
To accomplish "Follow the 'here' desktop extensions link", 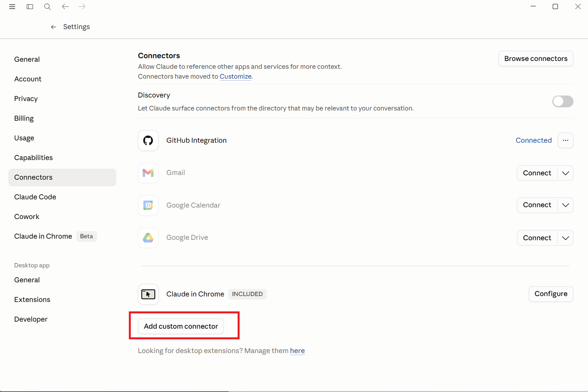I will pyautogui.click(x=297, y=351).
